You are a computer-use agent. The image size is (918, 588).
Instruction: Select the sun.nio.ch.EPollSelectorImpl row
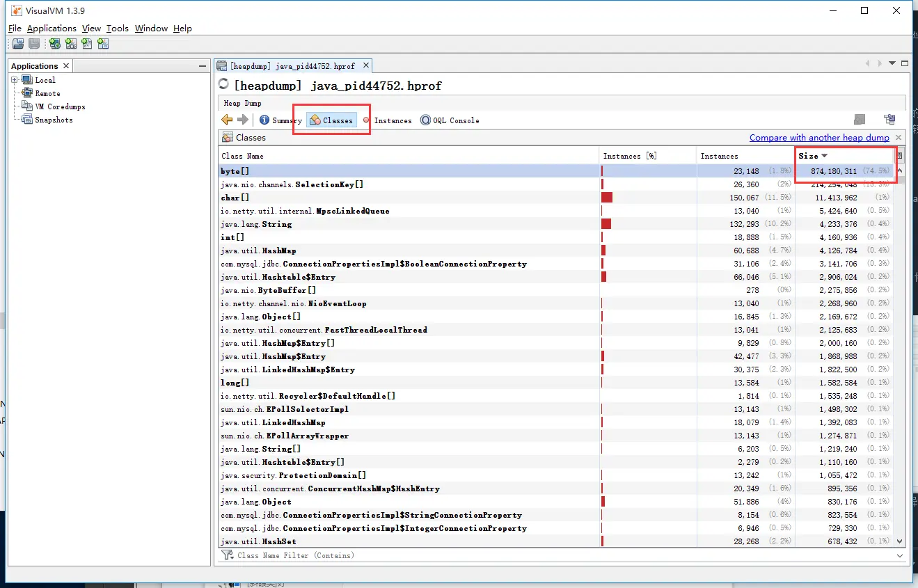556,409
